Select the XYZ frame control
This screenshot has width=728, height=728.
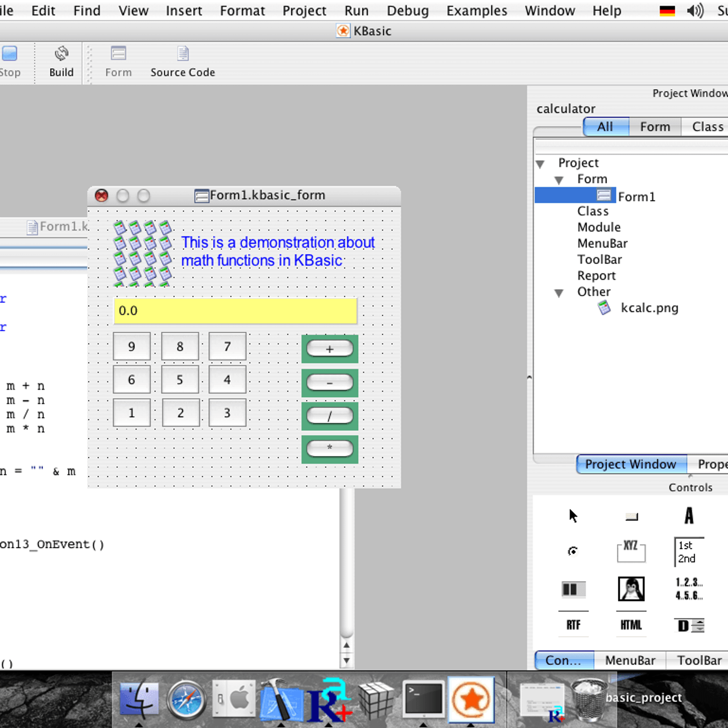[631, 551]
